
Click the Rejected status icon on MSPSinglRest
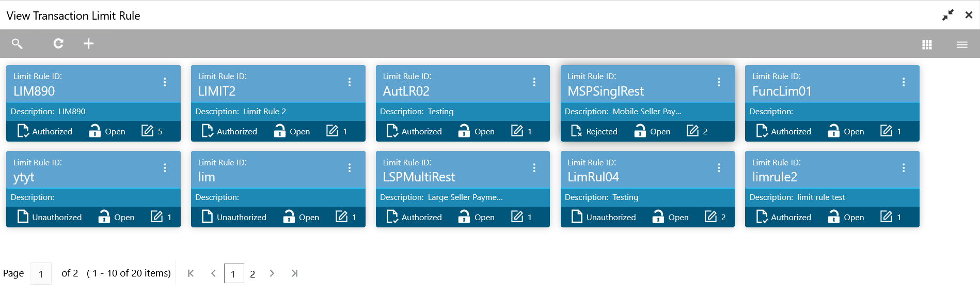pyautogui.click(x=576, y=131)
